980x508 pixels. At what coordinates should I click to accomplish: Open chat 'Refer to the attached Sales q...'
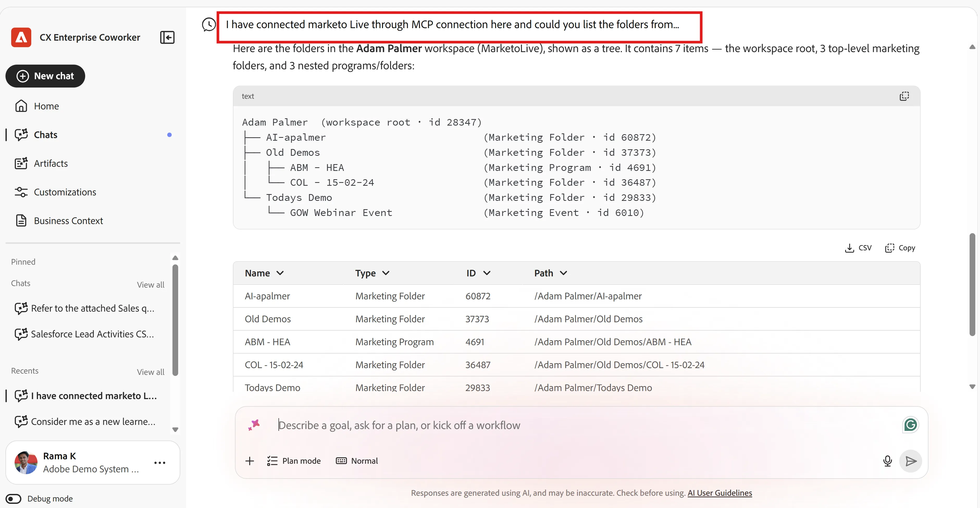[x=85, y=308]
